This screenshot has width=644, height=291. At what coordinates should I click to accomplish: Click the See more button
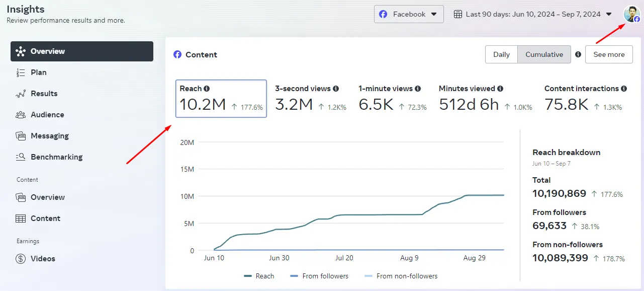pyautogui.click(x=609, y=54)
